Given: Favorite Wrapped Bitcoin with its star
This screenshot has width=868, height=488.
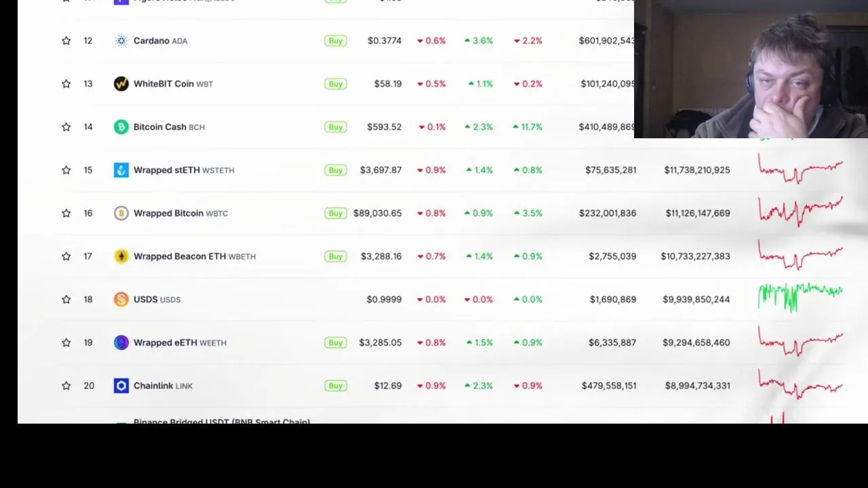Looking at the screenshot, I should (66, 213).
